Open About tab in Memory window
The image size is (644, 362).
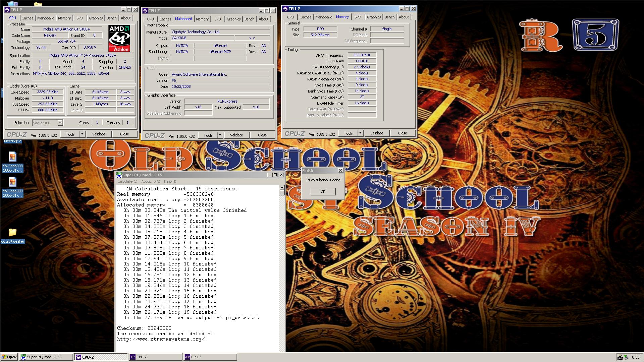404,17
